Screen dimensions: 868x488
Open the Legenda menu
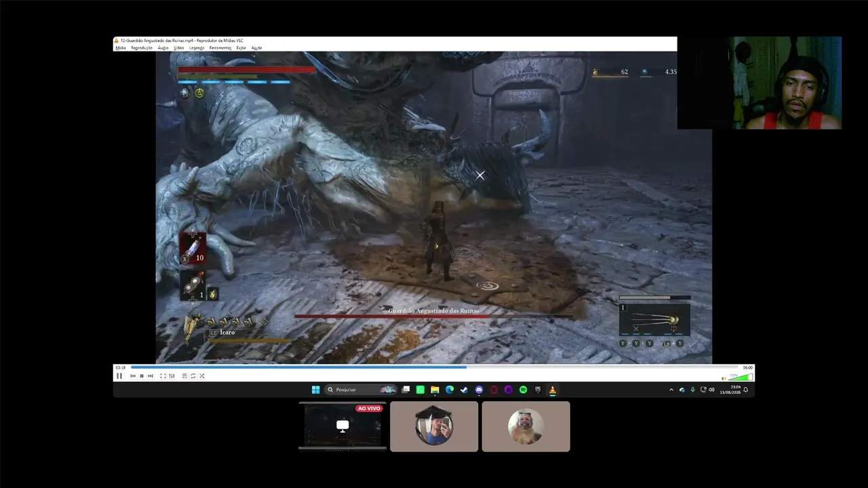point(197,48)
